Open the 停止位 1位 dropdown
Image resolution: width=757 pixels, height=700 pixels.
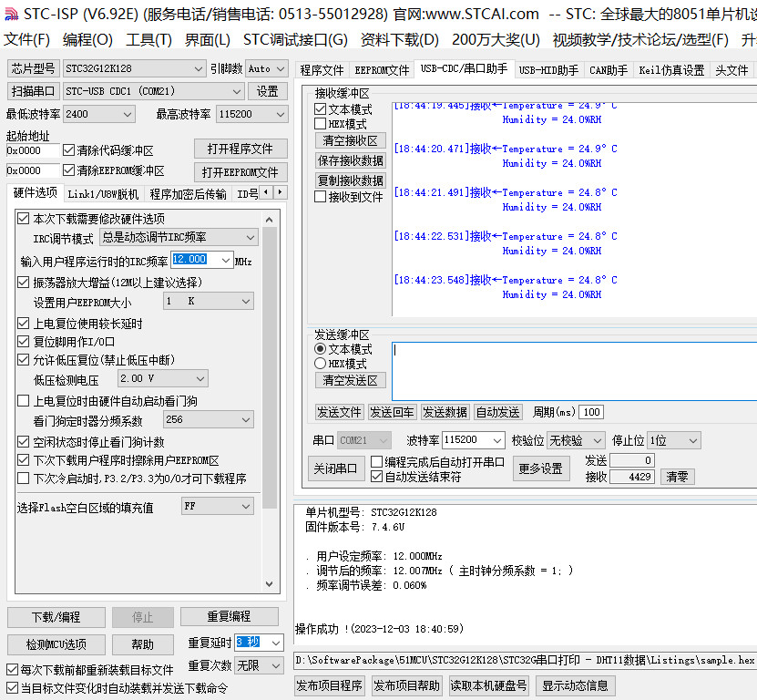coord(674,440)
